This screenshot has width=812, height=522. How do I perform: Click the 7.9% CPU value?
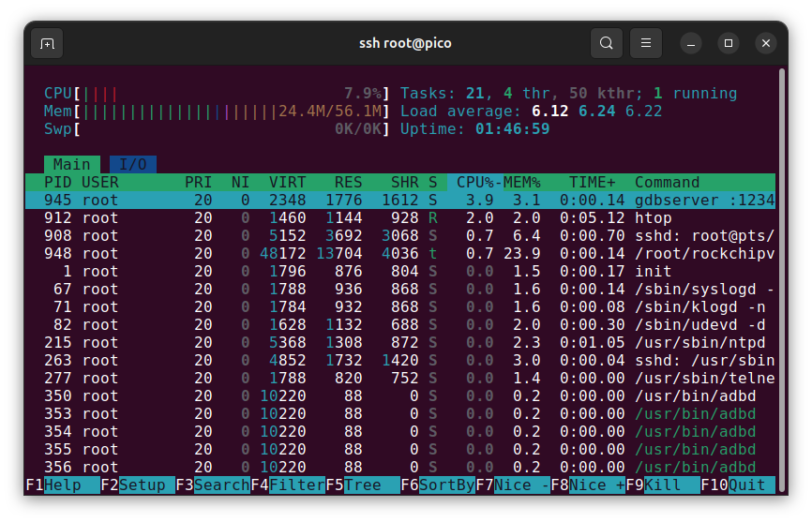pos(363,93)
